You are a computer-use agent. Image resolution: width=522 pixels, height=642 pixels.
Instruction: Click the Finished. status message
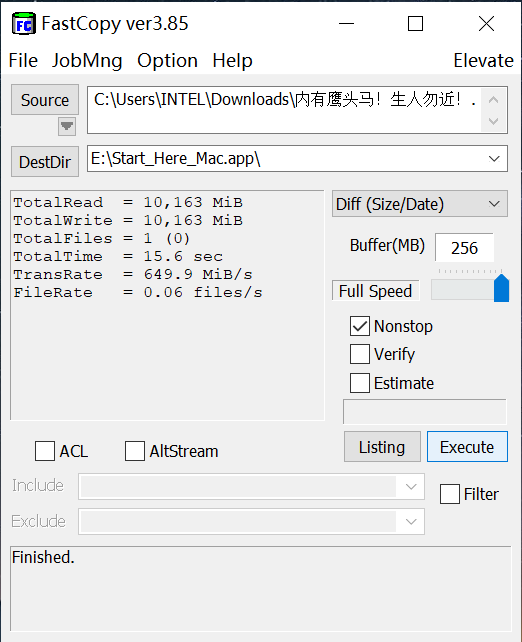pyautogui.click(x=43, y=557)
